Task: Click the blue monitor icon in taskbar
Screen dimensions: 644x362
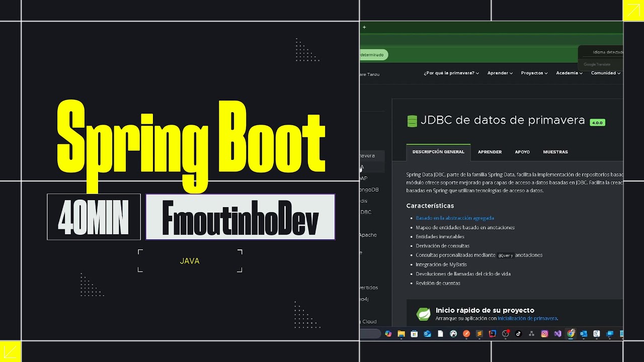Action: 610,334
